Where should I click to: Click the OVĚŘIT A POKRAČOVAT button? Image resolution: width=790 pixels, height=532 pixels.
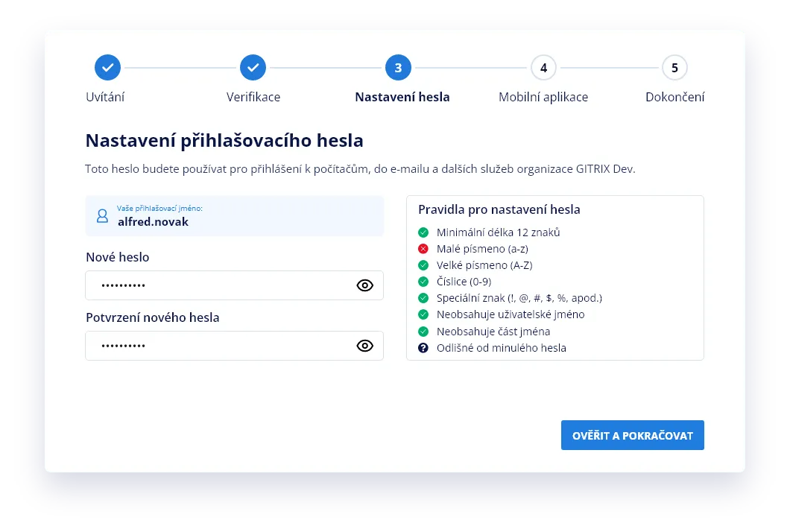632,435
